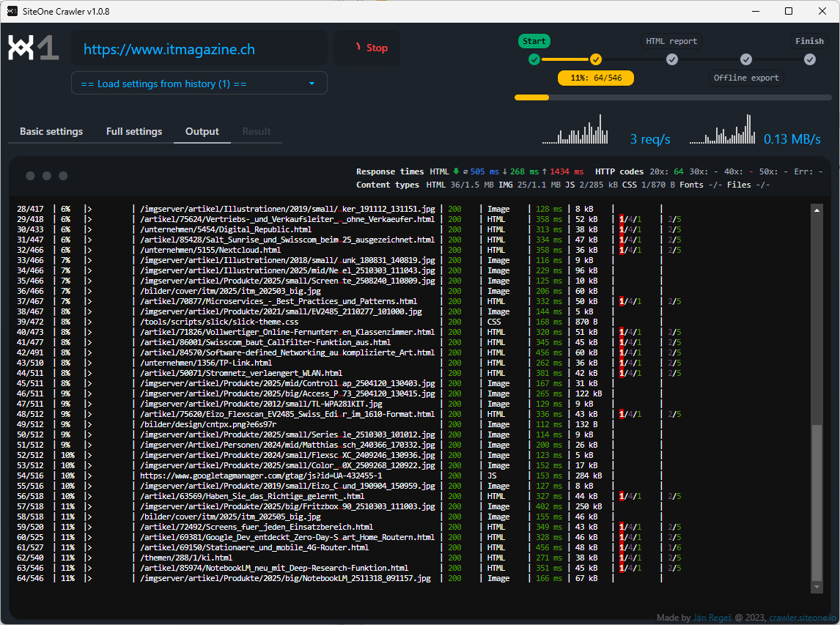Click the Start step checkmark circle

pyautogui.click(x=534, y=59)
